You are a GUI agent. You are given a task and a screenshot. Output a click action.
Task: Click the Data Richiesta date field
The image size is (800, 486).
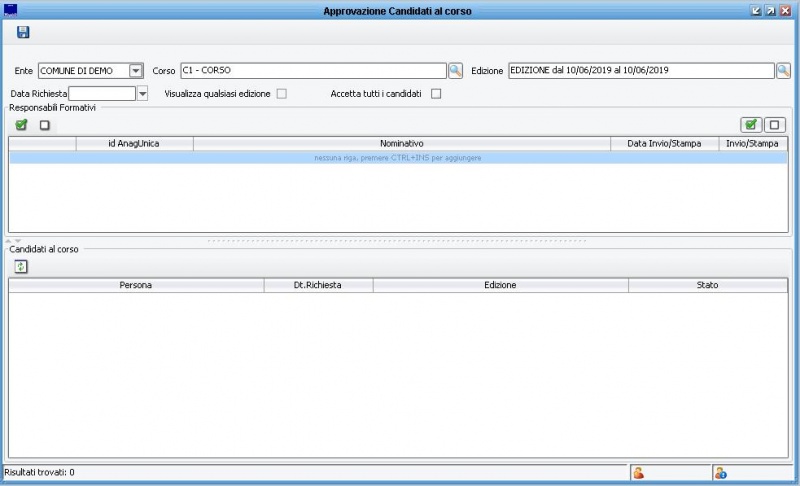click(102, 93)
